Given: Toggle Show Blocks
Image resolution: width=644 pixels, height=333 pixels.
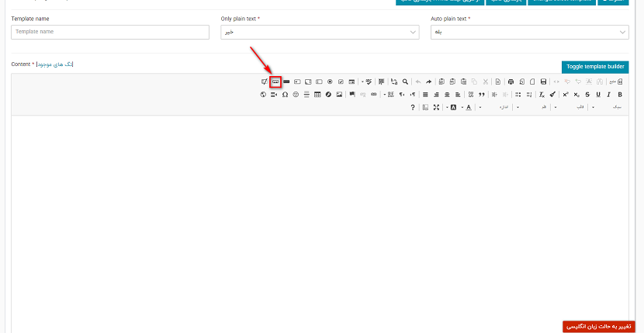Looking at the screenshot, I should (x=425, y=107).
